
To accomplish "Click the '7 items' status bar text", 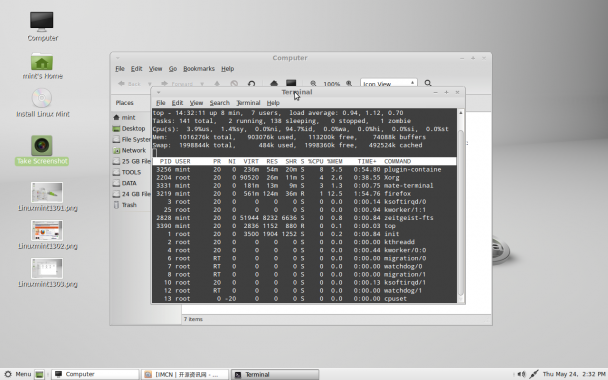I will click(193, 319).
